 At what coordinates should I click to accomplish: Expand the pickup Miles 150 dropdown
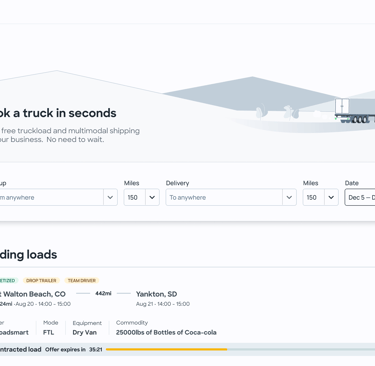pyautogui.click(x=152, y=197)
